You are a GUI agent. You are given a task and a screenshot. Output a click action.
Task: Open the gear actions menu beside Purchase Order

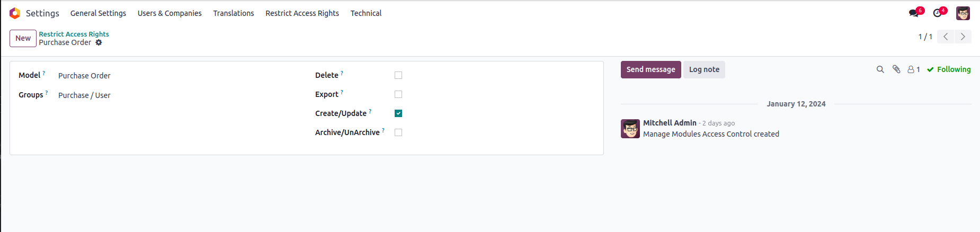[99, 42]
